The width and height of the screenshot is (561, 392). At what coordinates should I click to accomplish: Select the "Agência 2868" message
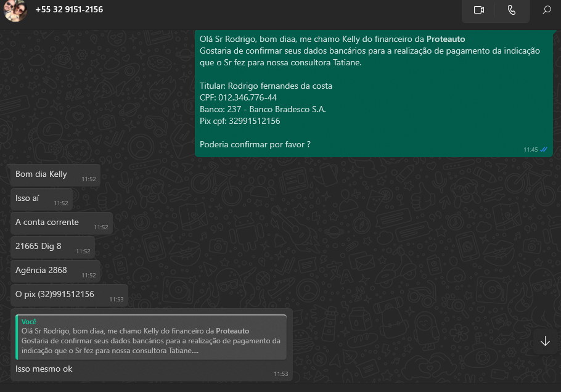click(41, 271)
